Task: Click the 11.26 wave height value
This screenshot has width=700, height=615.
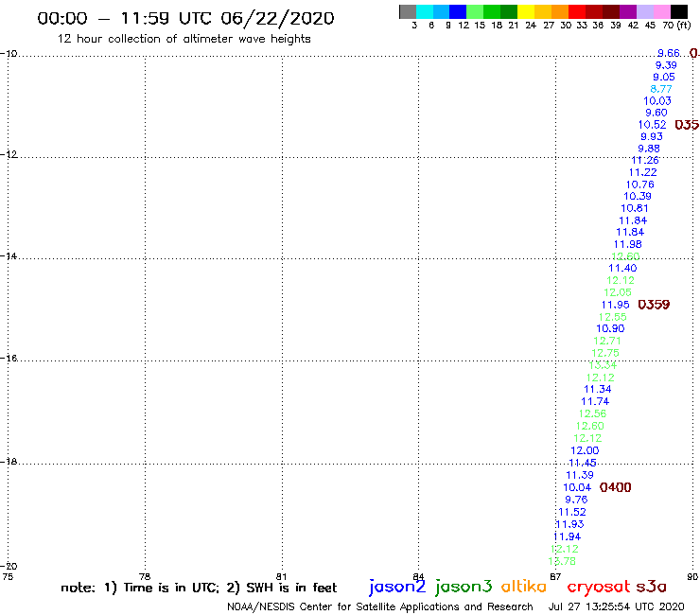Action: tap(645, 160)
